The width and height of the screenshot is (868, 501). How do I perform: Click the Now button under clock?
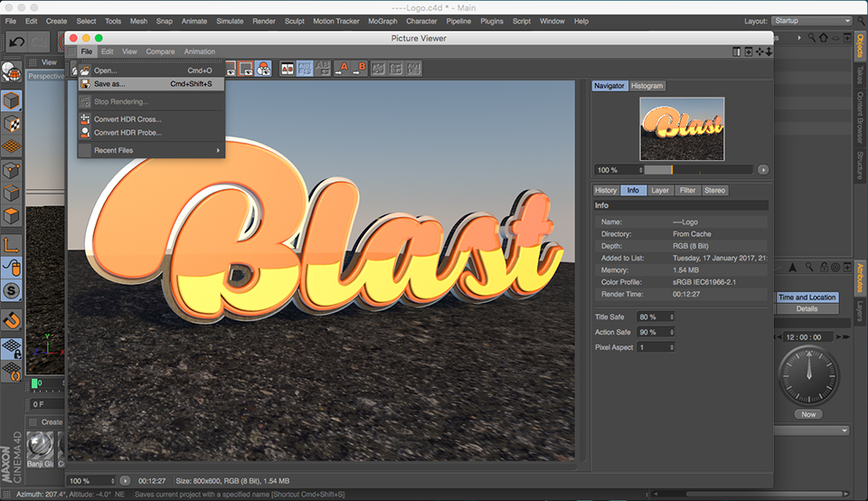click(808, 415)
